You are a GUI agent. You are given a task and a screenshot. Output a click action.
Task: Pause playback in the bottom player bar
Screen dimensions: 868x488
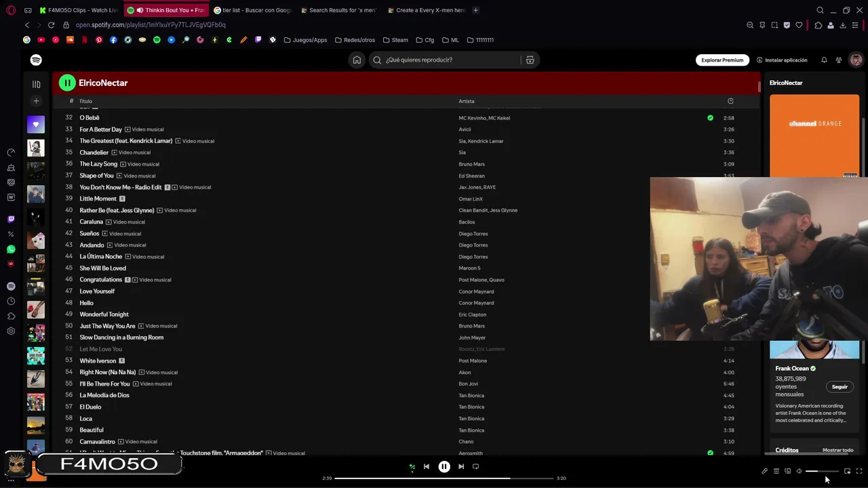pos(444,466)
